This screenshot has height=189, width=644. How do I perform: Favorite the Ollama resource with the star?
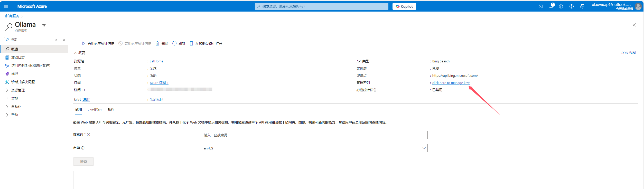coord(44,25)
